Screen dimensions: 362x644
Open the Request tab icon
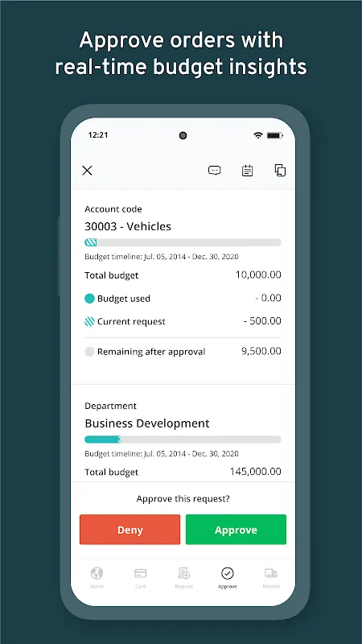184,577
